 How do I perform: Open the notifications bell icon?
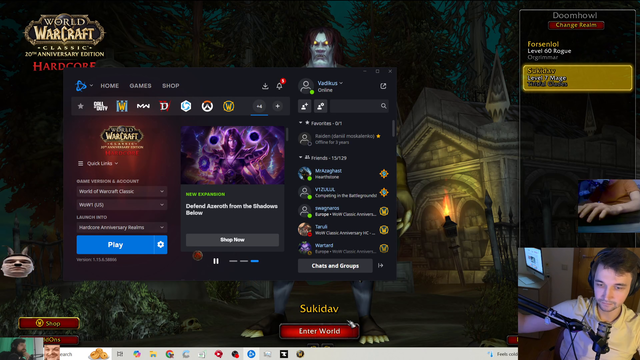point(279,86)
